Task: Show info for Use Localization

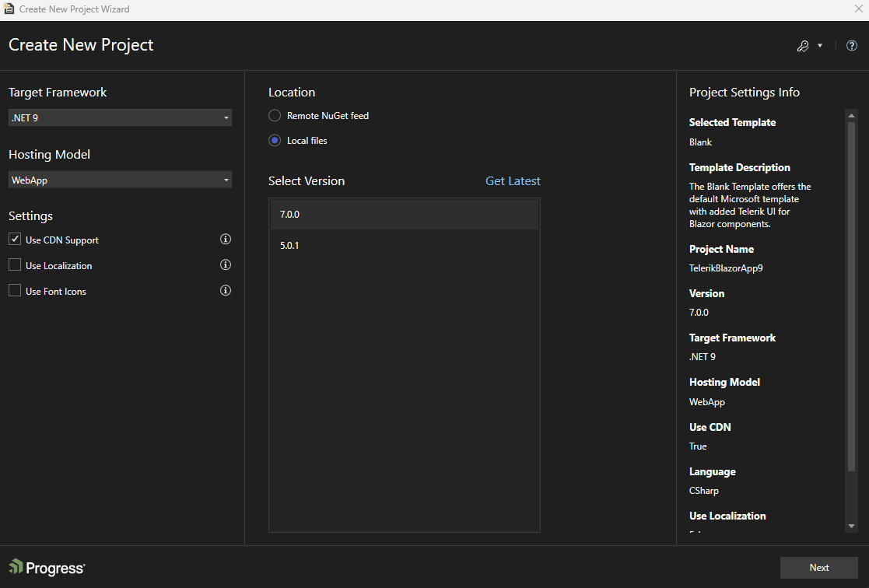Action: [x=226, y=264]
